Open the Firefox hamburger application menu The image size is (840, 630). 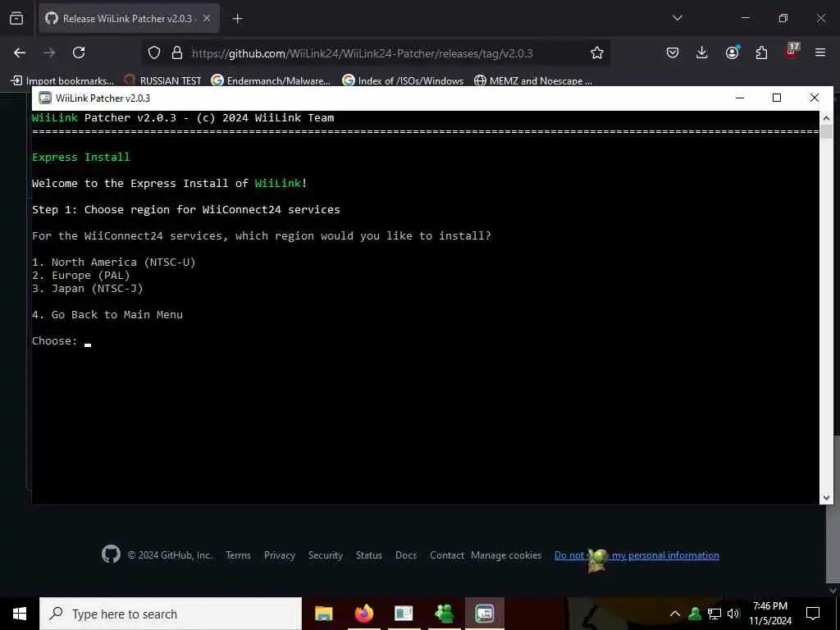click(820, 52)
